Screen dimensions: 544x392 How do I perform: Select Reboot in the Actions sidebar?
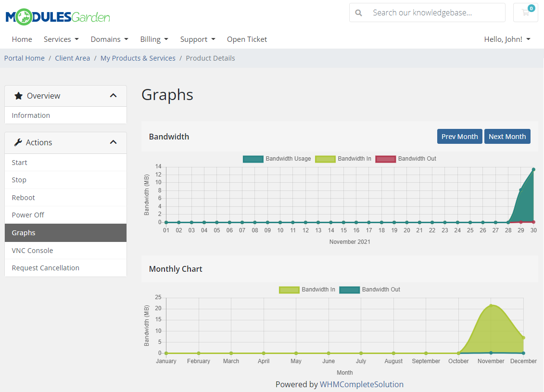[x=23, y=197]
